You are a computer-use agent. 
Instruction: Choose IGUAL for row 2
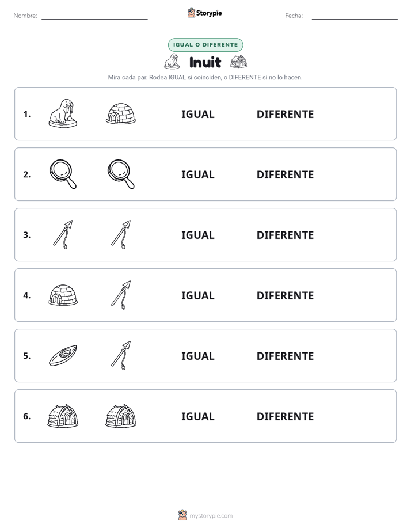click(x=197, y=174)
